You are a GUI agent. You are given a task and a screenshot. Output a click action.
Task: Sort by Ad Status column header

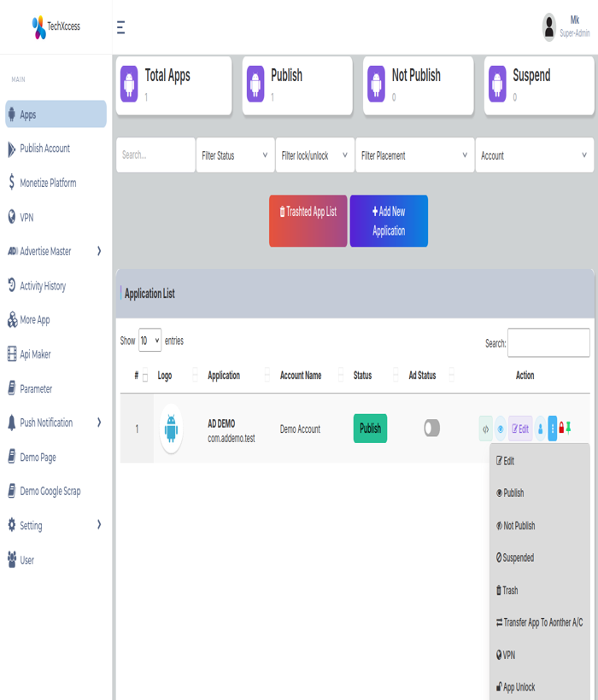(423, 376)
